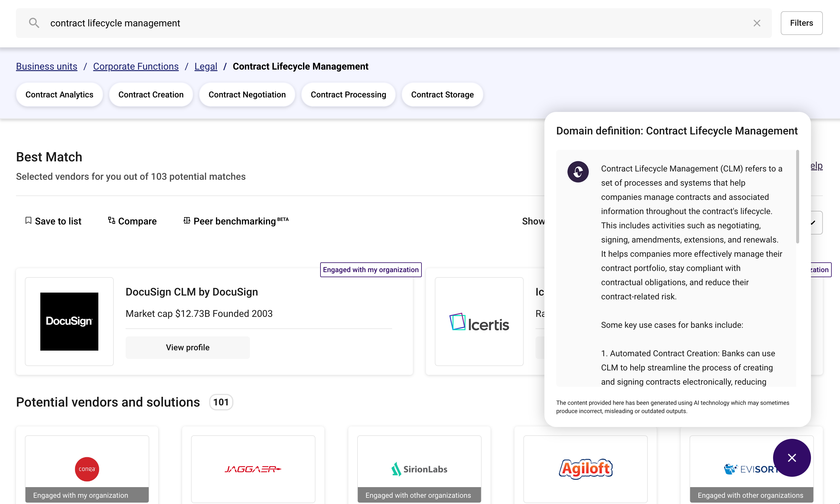Screen dimensions: 840x504
Task: Select the Contract Negotiation chip
Action: tap(247, 95)
